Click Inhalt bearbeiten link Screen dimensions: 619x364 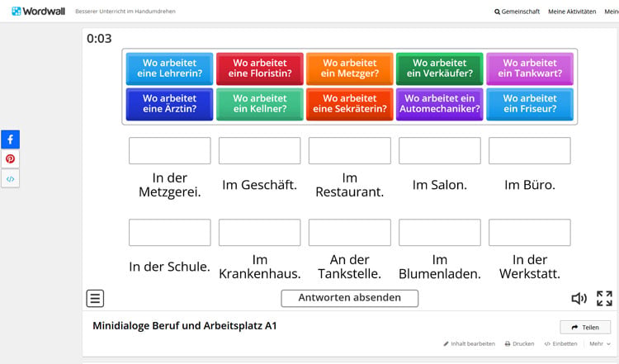469,344
